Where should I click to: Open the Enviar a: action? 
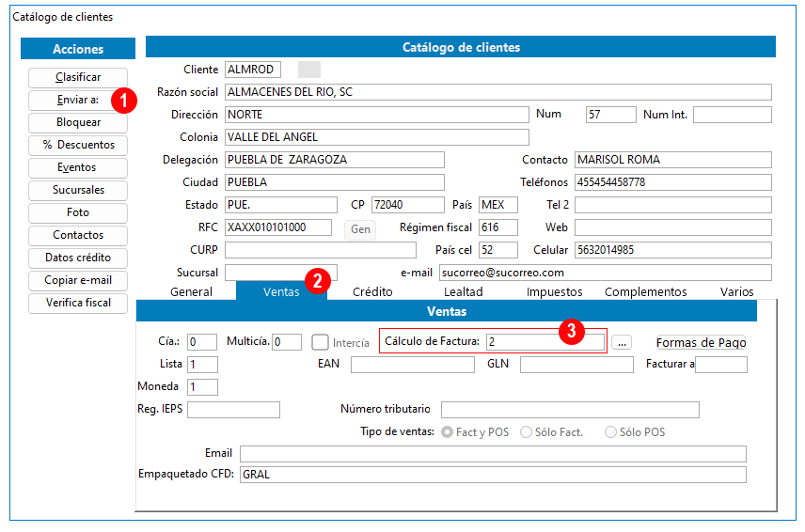(x=78, y=100)
